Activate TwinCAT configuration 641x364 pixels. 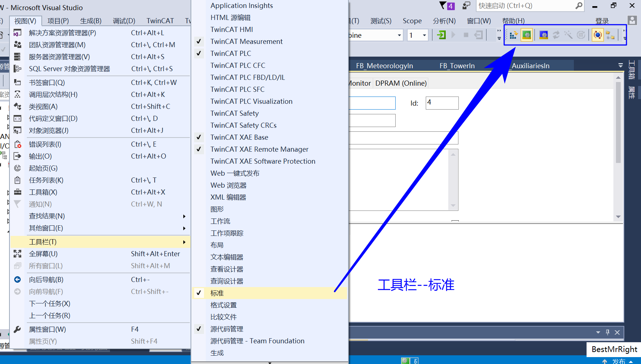(513, 35)
